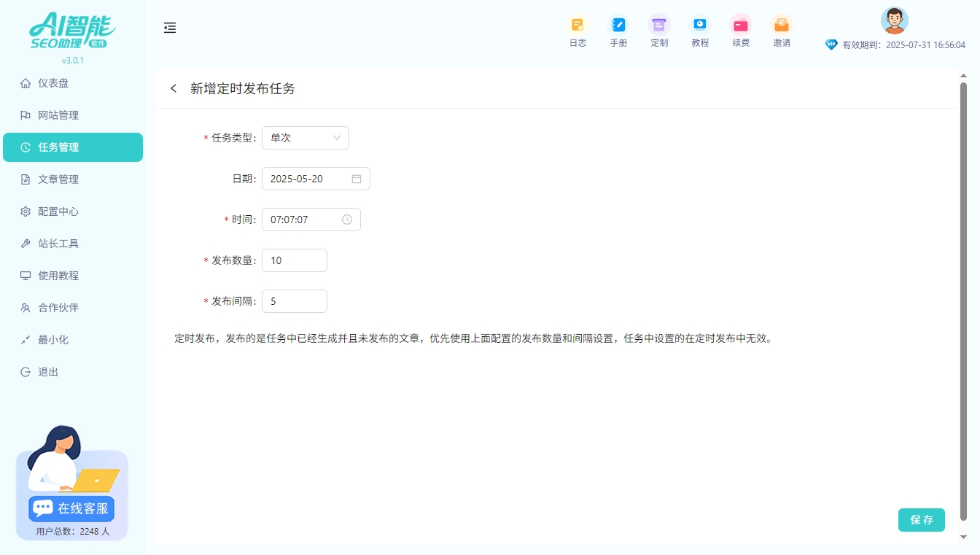This screenshot has width=980, height=555.
Task: Open the 教程 (tutorial) icon
Action: [700, 31]
